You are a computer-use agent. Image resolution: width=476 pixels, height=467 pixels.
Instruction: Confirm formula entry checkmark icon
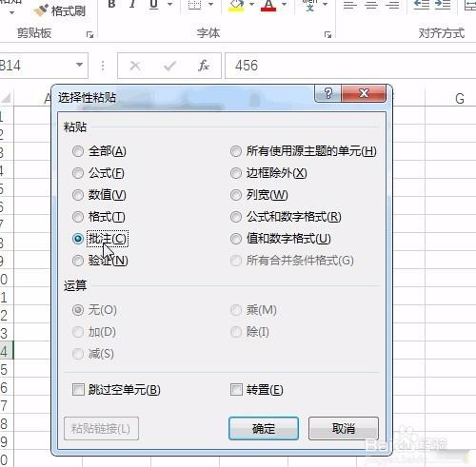tap(169, 66)
